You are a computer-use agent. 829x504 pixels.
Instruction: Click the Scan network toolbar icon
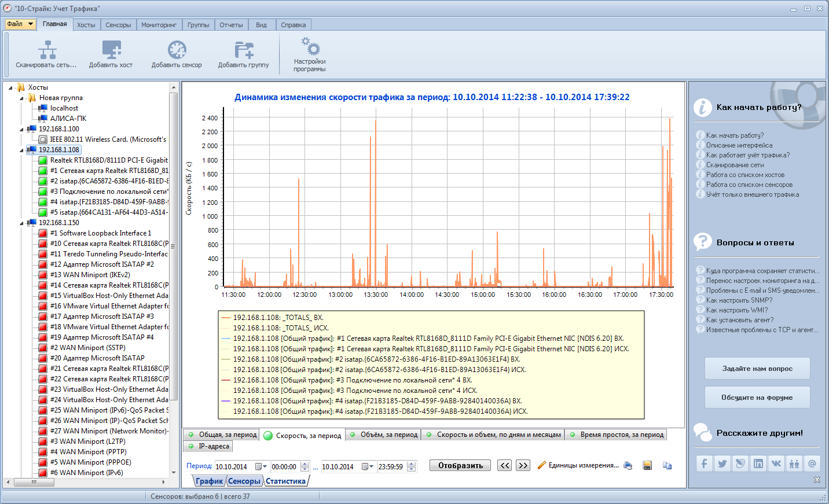(47, 50)
